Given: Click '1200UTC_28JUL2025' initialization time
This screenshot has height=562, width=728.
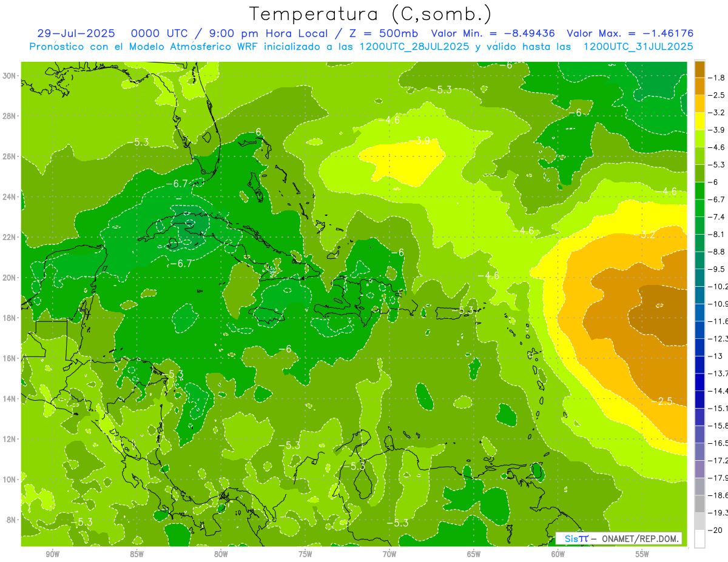Looking at the screenshot, I should tap(414, 46).
